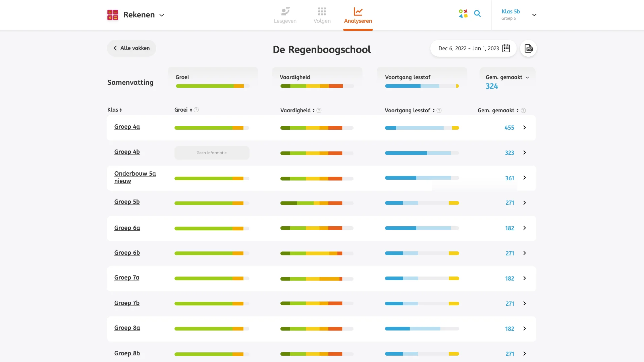Click the colorful shapes icon beside search

[463, 14]
